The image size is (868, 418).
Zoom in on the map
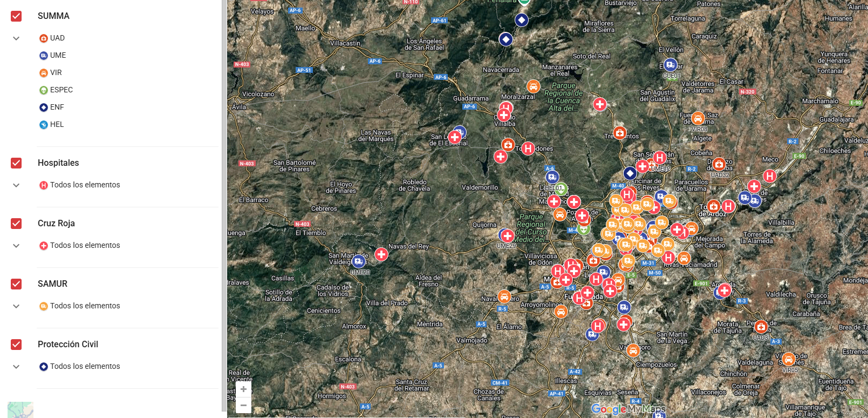(244, 389)
